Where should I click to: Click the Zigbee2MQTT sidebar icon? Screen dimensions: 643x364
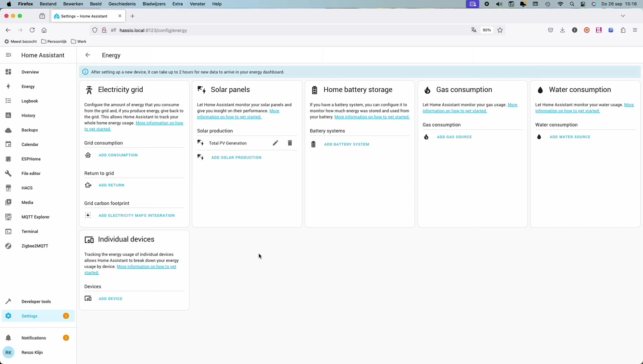[8, 246]
